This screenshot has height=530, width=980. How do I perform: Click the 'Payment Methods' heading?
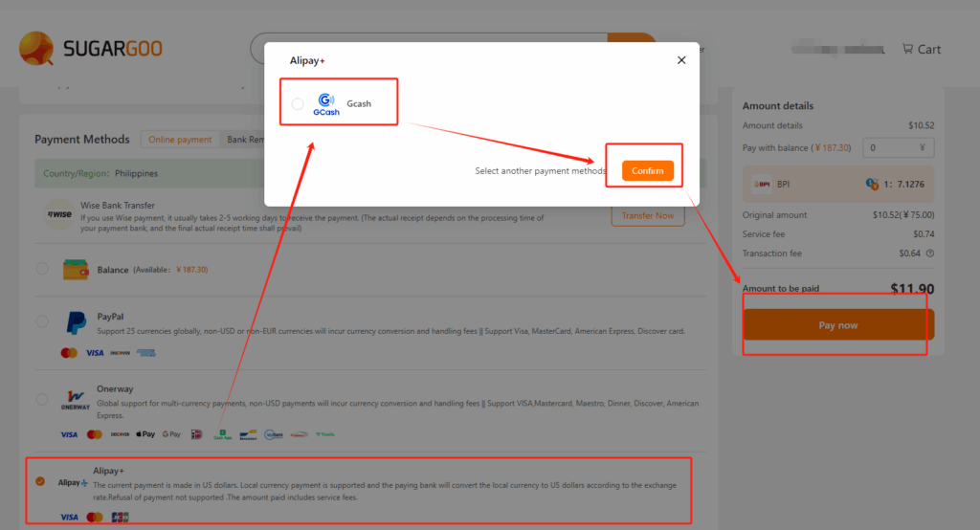click(x=82, y=139)
